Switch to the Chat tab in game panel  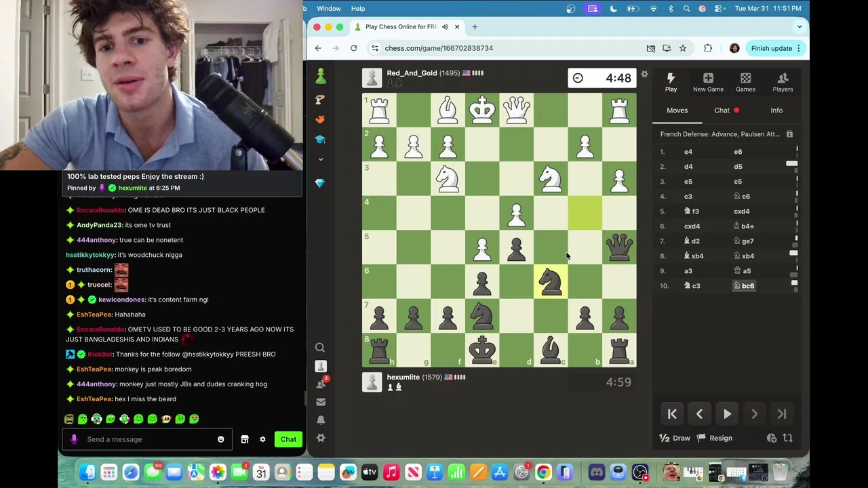(722, 110)
